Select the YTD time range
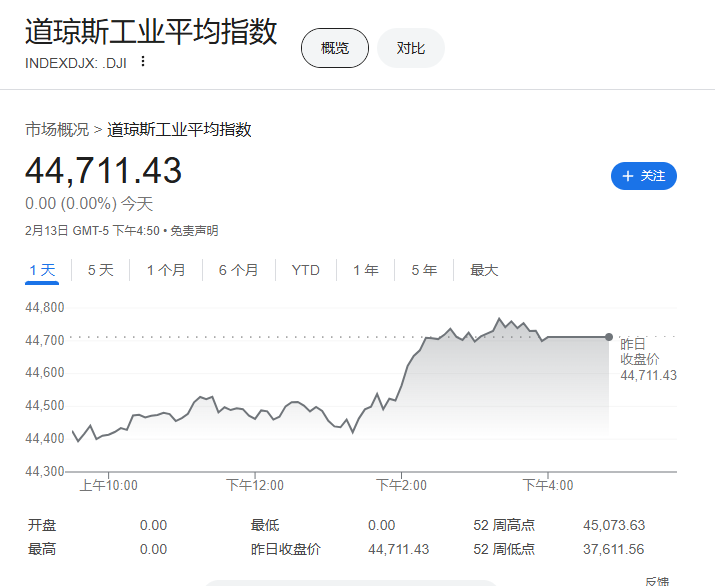Screen dimensions: 715x586 (x=306, y=270)
